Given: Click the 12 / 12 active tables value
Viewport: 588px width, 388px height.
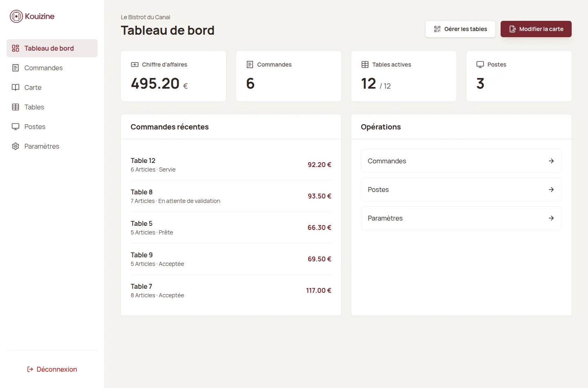Looking at the screenshot, I should pos(376,84).
